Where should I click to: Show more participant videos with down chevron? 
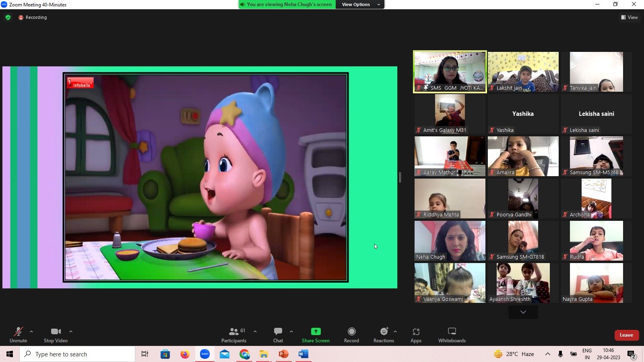point(523,312)
